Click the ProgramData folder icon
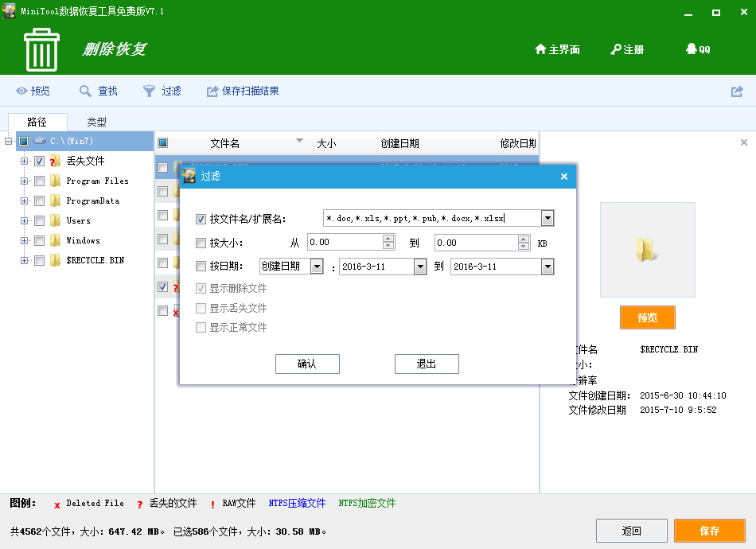756x549 pixels. tap(56, 201)
